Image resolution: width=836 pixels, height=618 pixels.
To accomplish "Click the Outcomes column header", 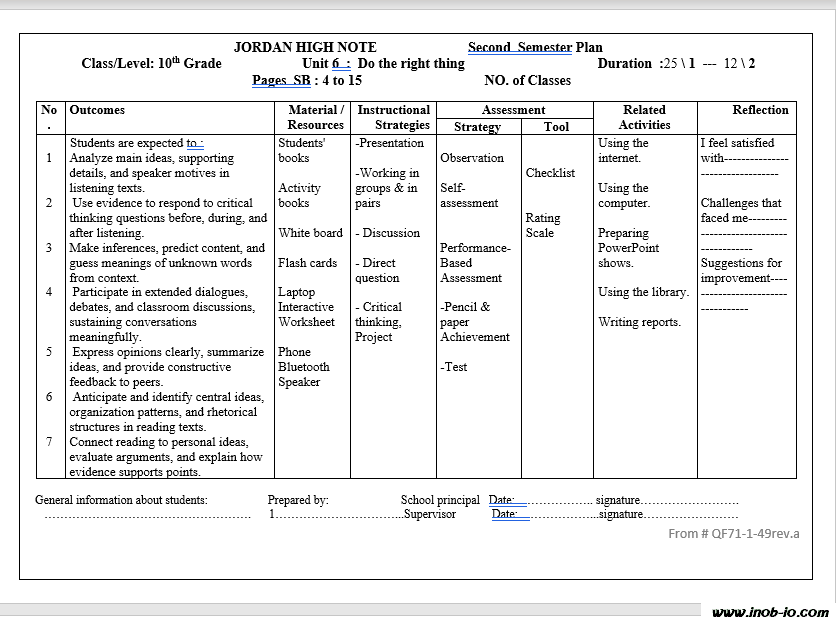I will click(97, 110).
